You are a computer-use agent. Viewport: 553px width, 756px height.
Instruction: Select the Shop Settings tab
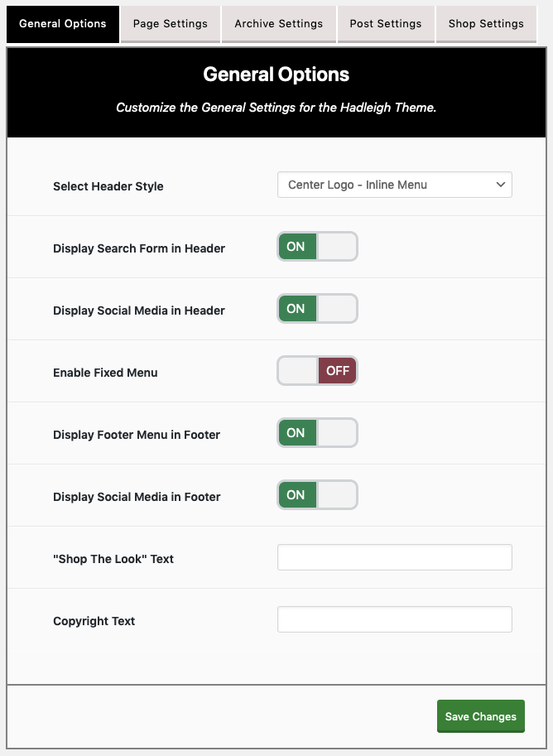click(x=486, y=24)
